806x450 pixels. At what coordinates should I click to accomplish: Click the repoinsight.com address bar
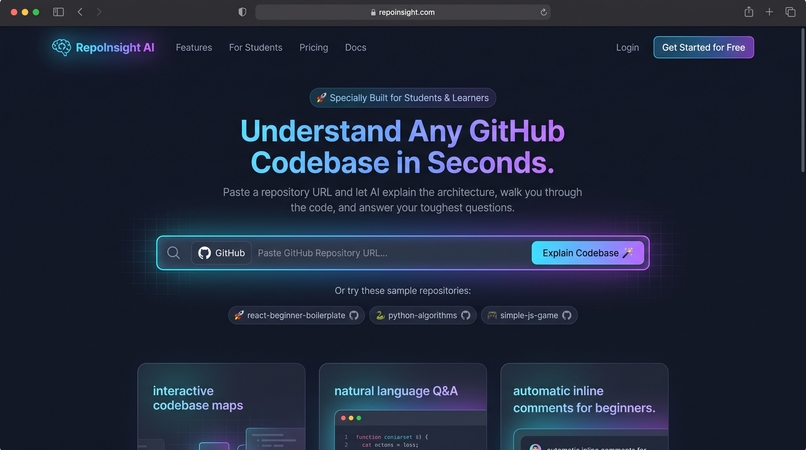[x=403, y=12]
